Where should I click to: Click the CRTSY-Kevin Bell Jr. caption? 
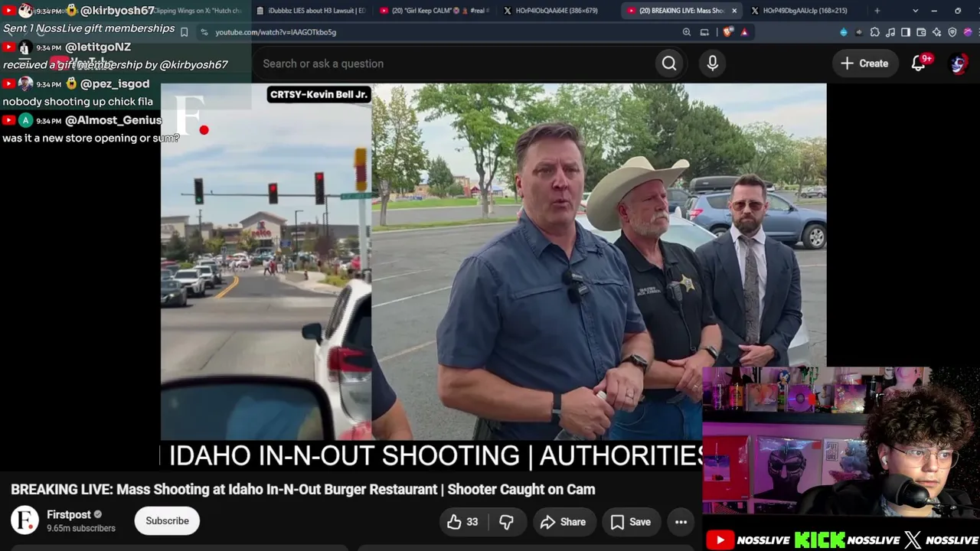click(x=319, y=95)
